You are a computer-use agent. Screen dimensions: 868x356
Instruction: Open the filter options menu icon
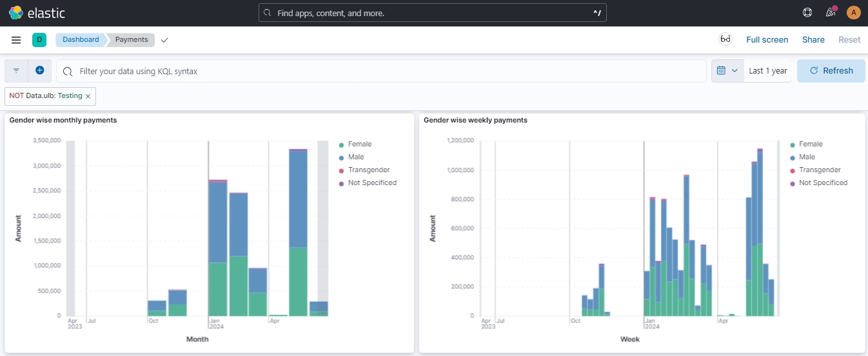point(17,71)
